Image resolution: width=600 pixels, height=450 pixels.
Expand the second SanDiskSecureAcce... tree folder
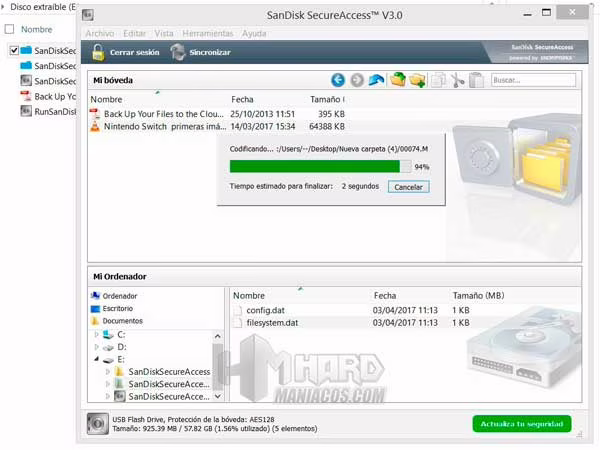click(x=108, y=384)
